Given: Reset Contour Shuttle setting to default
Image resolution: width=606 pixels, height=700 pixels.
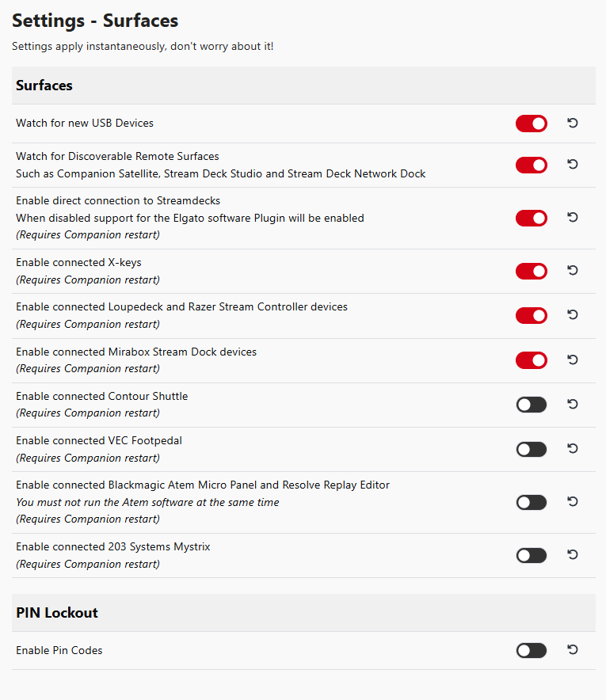Looking at the screenshot, I should (573, 404).
